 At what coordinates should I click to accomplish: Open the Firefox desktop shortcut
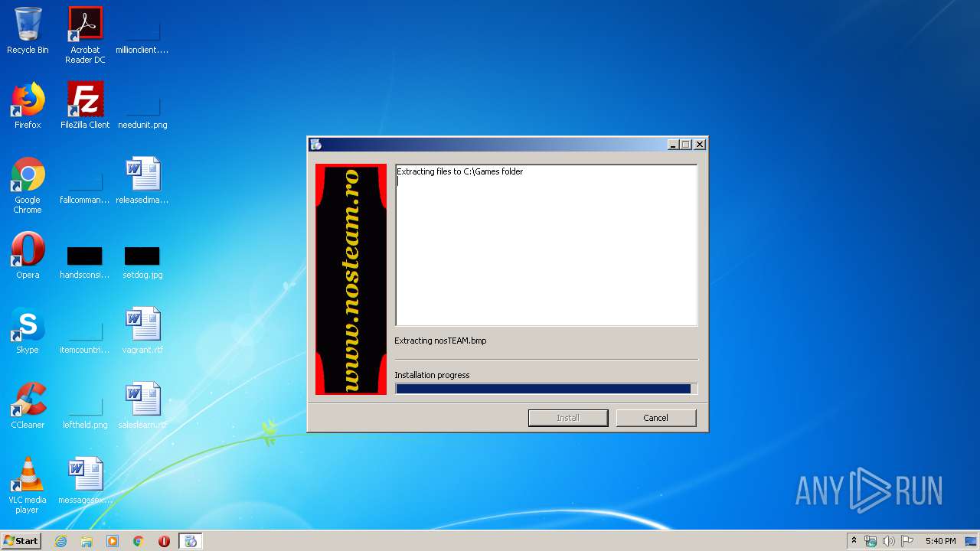28,106
